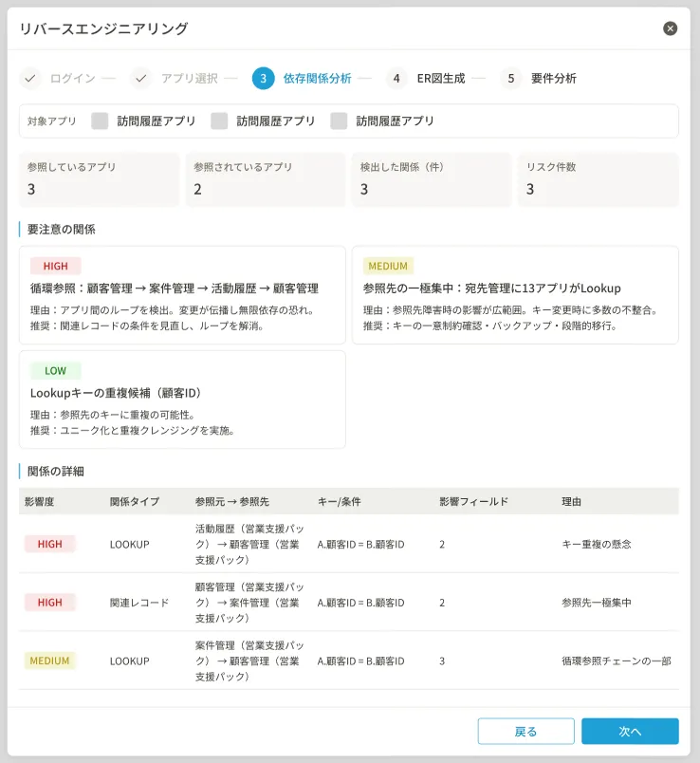Enable the last 訪問履歴アプリ checkbox
This screenshot has width=700, height=763.
[x=339, y=121]
